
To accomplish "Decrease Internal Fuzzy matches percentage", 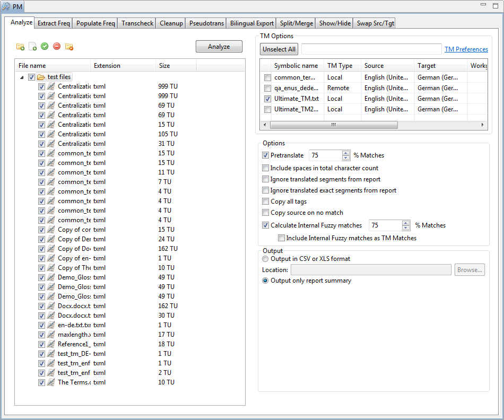I will (406, 228).
